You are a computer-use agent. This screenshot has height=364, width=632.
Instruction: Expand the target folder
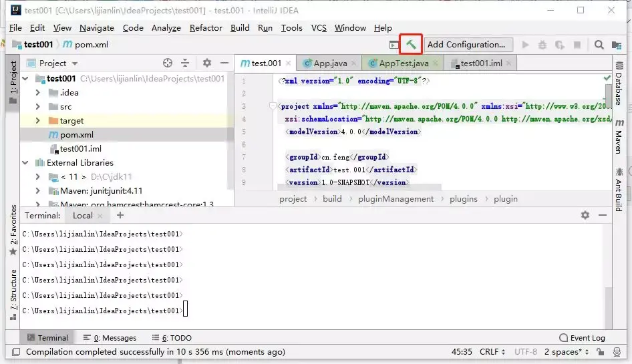point(37,120)
